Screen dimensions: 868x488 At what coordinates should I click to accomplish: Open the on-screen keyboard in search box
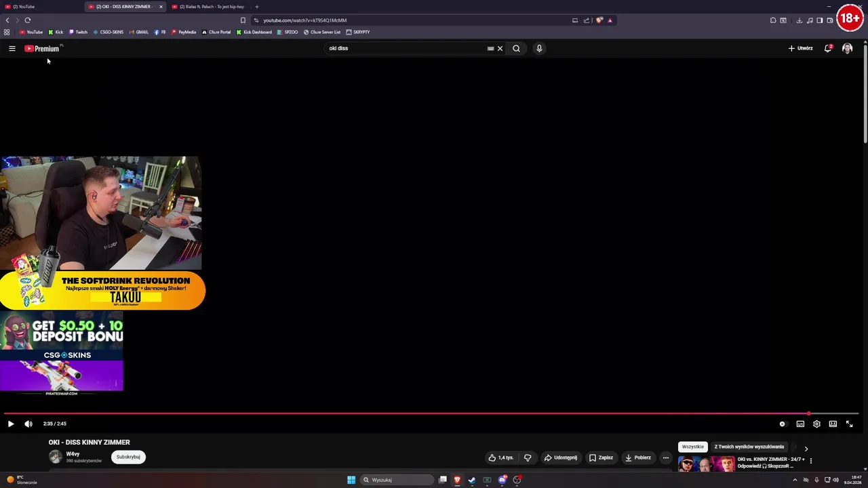click(x=490, y=48)
